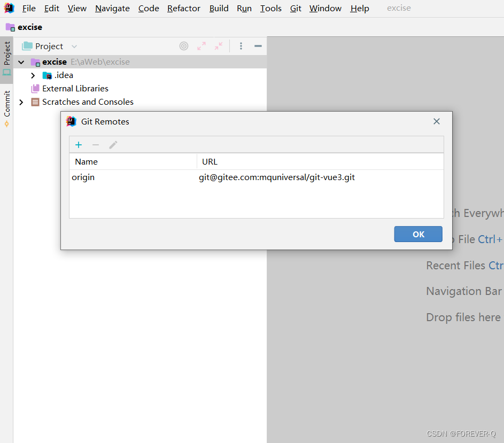Image resolution: width=504 pixels, height=443 pixels.
Task: Collapse all nodes using collapse-all arrows icon
Action: (x=218, y=46)
